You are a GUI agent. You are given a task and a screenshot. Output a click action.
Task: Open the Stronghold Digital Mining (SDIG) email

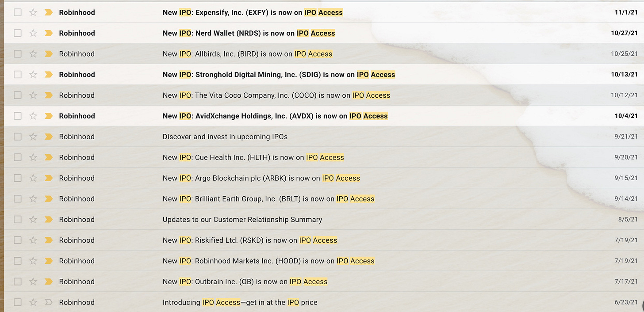[279, 75]
